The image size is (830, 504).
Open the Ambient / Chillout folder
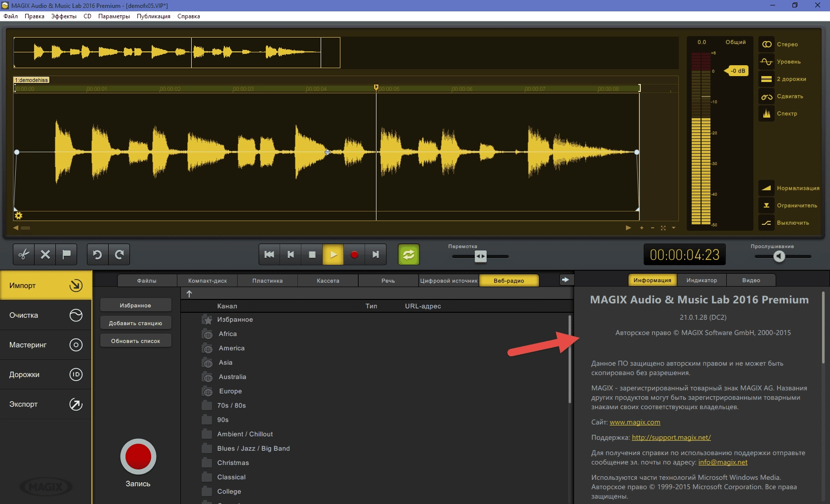(245, 434)
